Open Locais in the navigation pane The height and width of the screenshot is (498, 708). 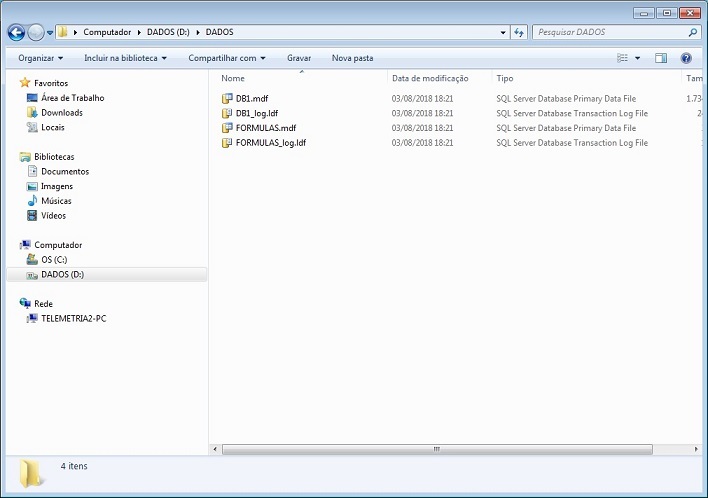(52, 127)
